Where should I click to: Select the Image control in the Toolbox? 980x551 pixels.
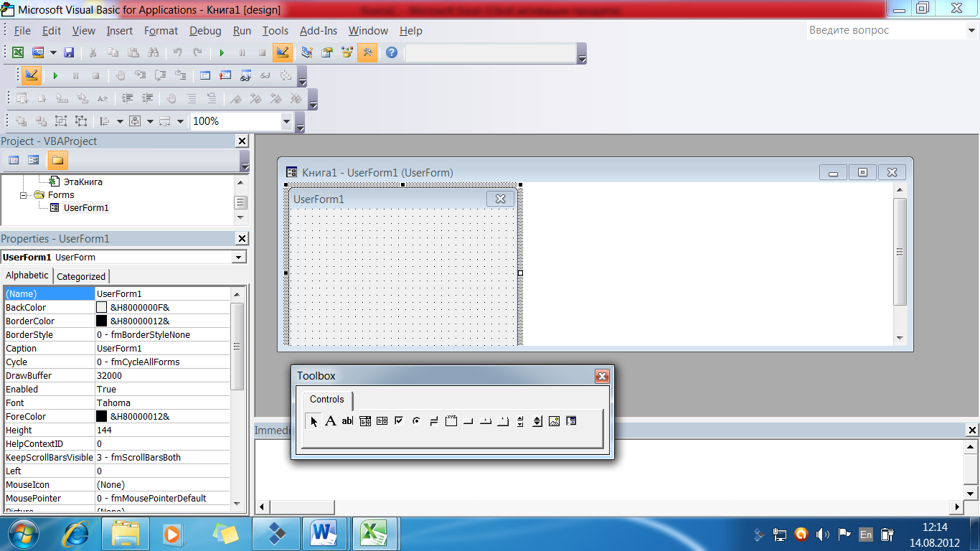pyautogui.click(x=554, y=421)
